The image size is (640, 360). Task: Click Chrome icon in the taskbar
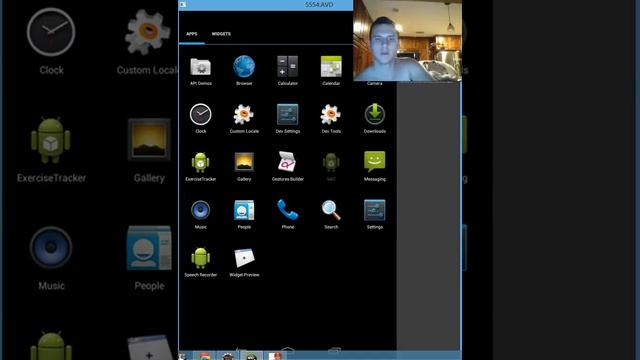click(204, 356)
